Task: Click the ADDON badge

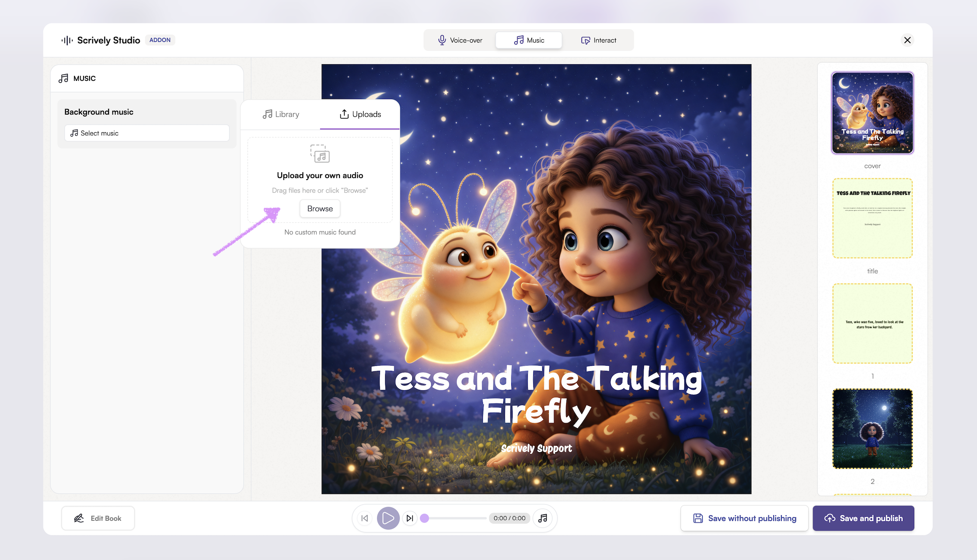Action: tap(160, 40)
